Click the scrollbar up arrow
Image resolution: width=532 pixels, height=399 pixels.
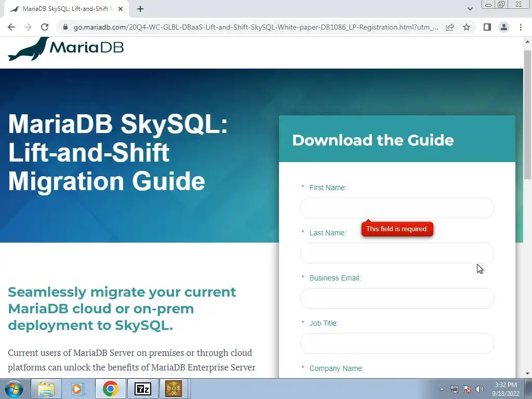528,42
